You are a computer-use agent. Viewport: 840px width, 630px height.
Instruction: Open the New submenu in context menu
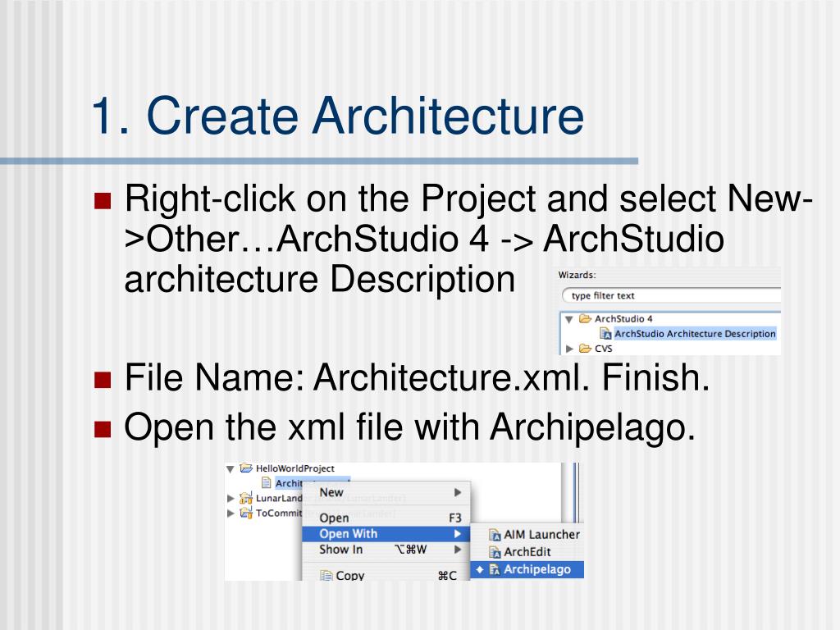(x=386, y=492)
